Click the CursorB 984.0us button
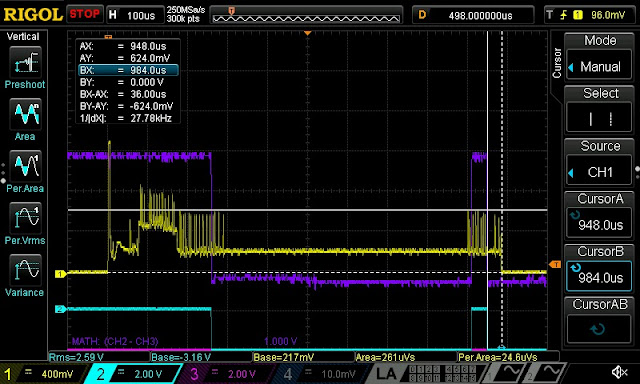 599,277
